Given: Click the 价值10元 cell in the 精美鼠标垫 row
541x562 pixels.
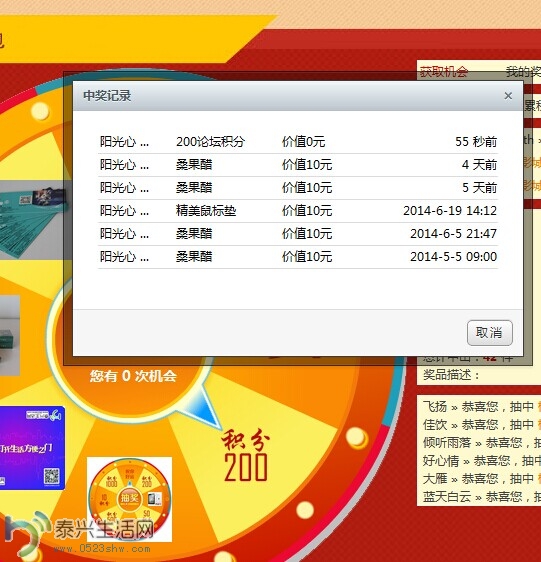Looking at the screenshot, I should point(307,210).
